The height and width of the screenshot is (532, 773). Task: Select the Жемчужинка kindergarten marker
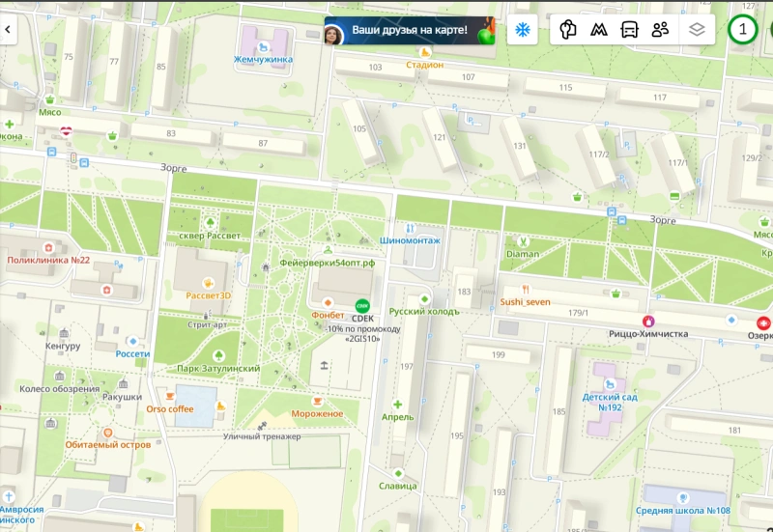coord(262,47)
